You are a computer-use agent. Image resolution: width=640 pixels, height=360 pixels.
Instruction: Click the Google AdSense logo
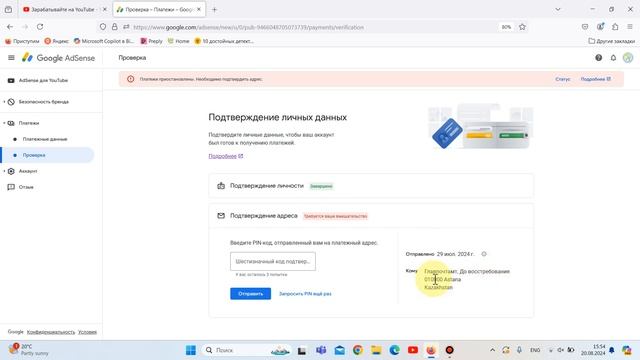58,58
